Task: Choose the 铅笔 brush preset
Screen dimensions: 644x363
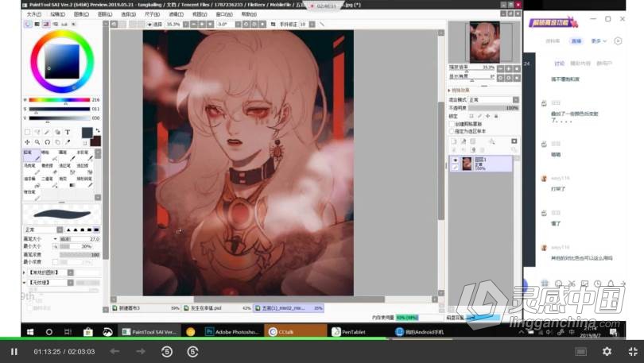Action: (32, 155)
